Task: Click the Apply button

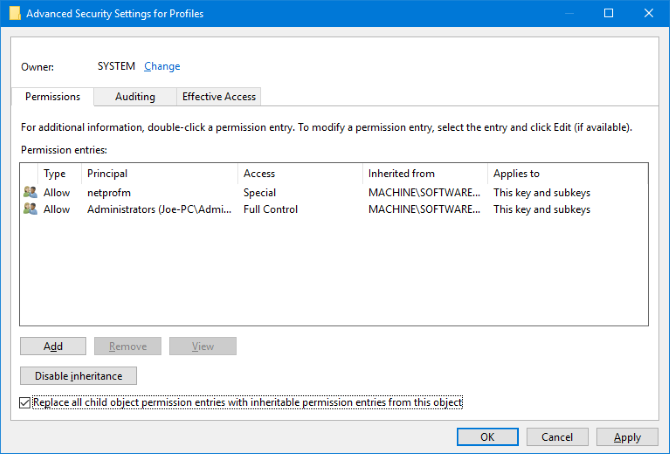Action: [627, 437]
